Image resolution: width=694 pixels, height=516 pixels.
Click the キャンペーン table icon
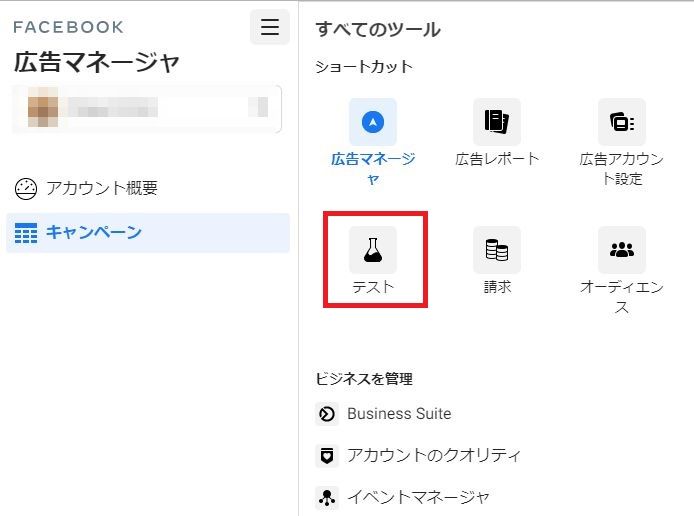(x=26, y=233)
